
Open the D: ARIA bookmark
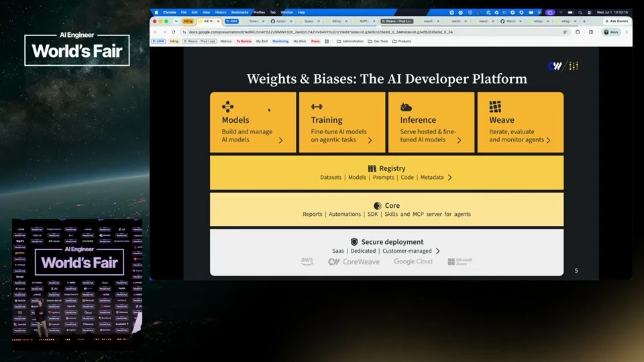click(158, 42)
